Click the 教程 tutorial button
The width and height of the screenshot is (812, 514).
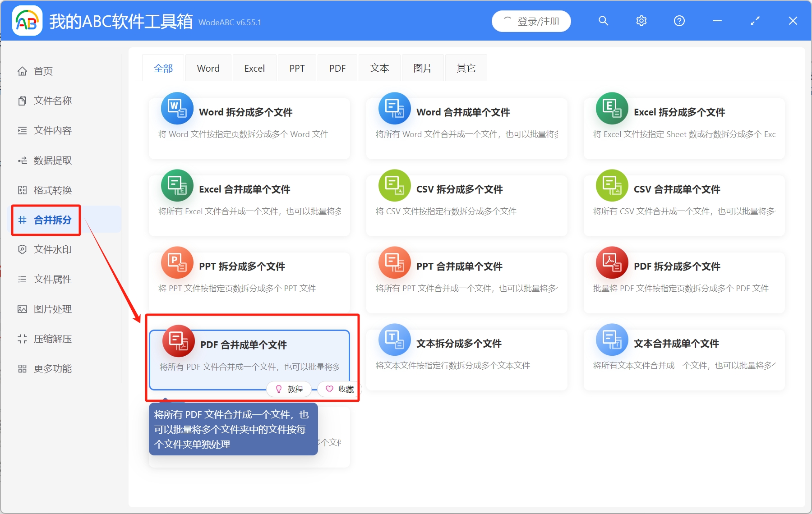click(x=289, y=389)
